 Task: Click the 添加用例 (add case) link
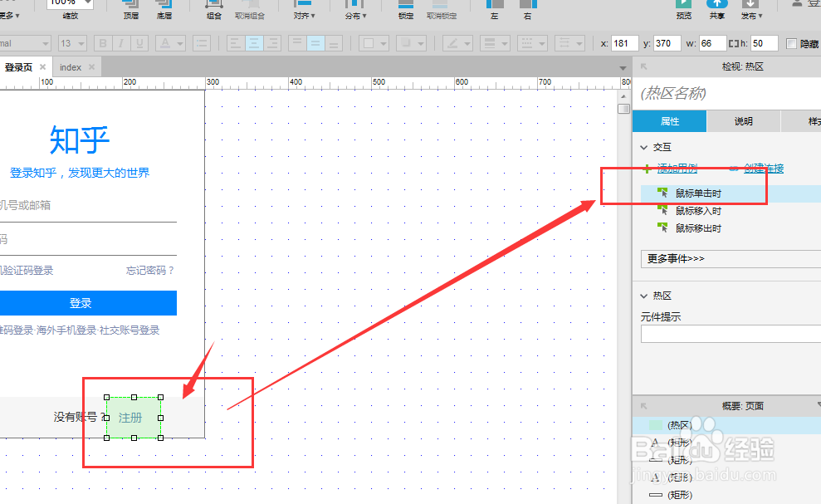677,169
